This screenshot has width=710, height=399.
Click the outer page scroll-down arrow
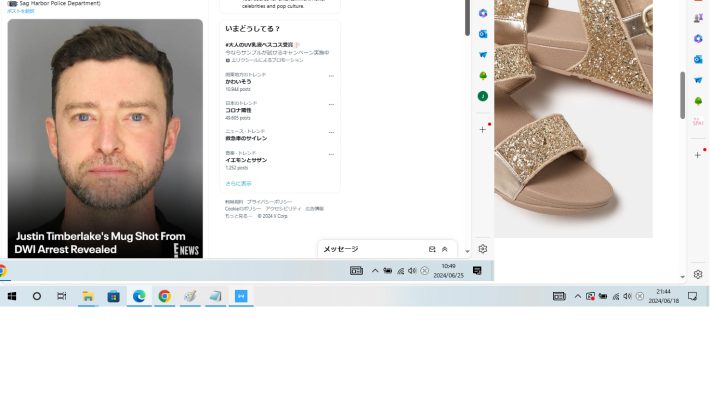(682, 277)
